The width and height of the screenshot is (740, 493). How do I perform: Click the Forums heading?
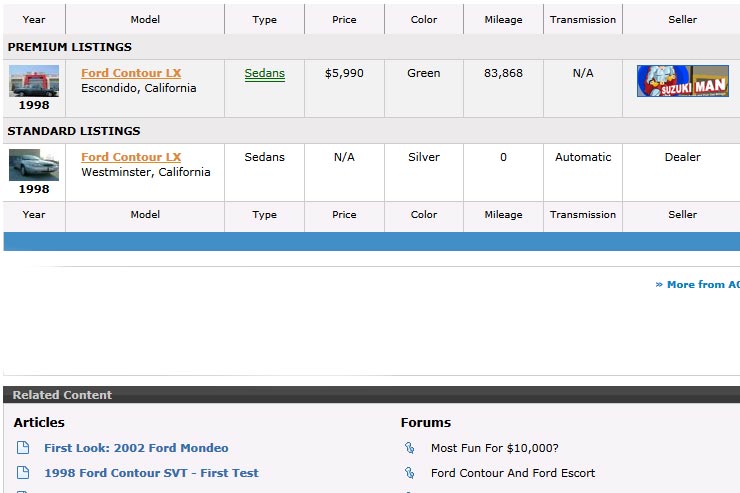coord(426,422)
